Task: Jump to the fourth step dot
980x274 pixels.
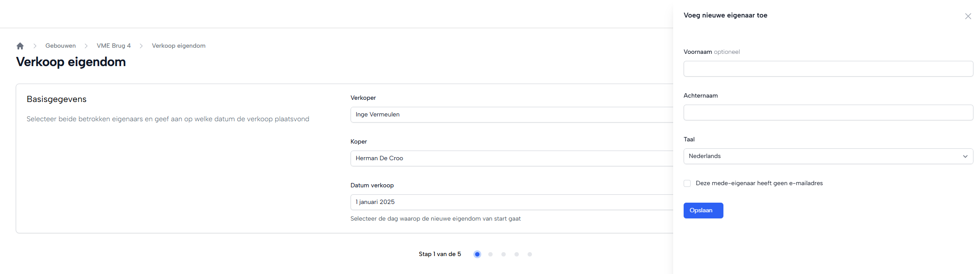Action: coord(517,254)
